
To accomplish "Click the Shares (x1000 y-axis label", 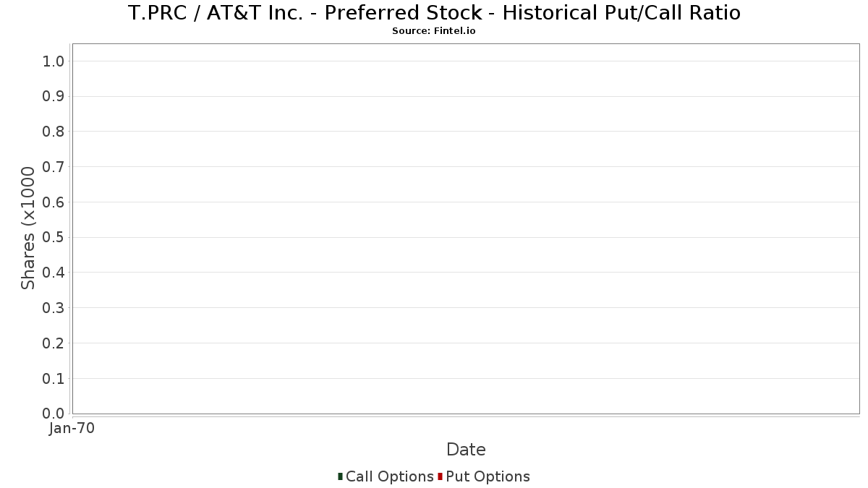I will (x=28, y=228).
